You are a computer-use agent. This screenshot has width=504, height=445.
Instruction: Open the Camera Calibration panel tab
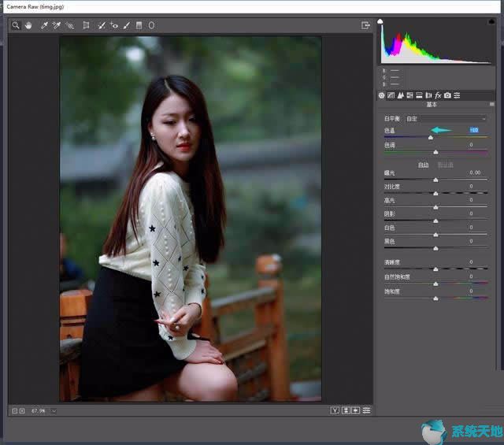tap(447, 95)
